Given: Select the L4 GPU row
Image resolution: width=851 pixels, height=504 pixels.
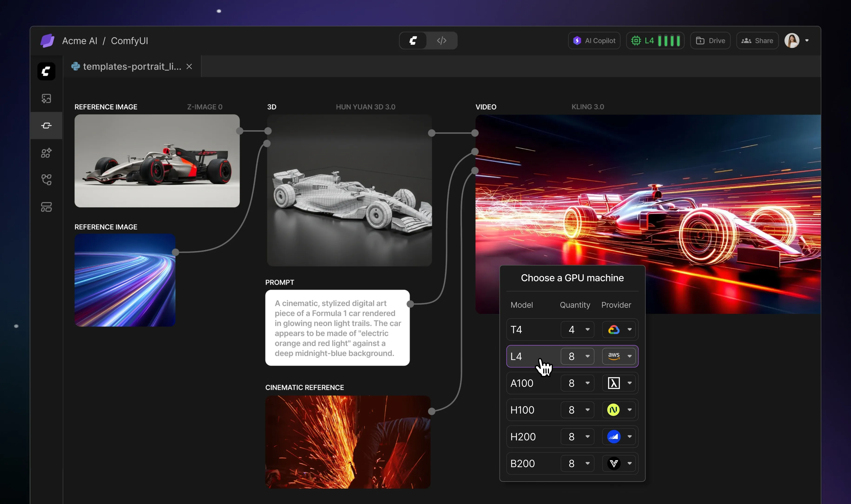Looking at the screenshot, I should coord(572,356).
